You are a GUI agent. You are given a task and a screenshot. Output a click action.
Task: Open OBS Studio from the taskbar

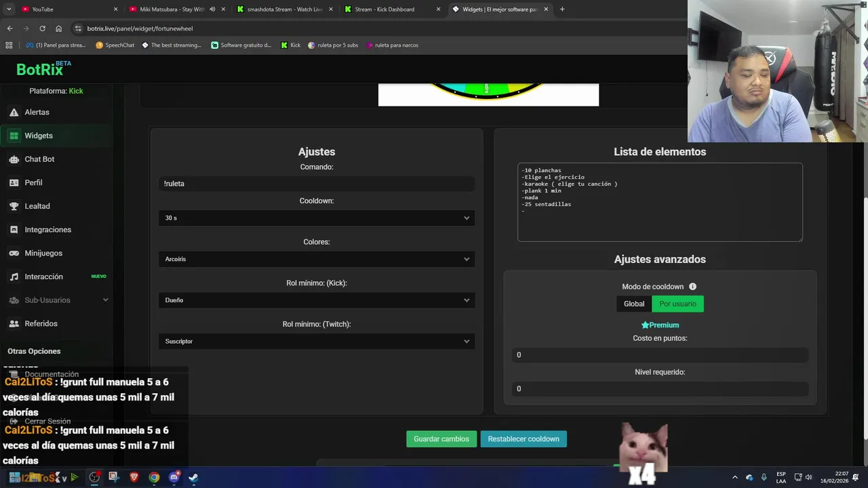pyautogui.click(x=94, y=477)
